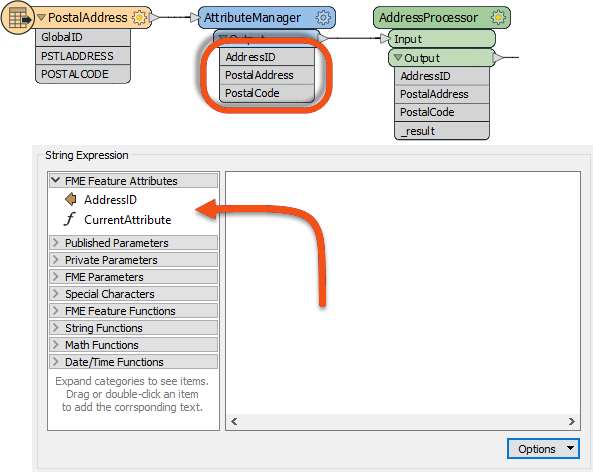Select the AttributeManager transformer title
Screen dimensions: 593x472
pos(252,17)
